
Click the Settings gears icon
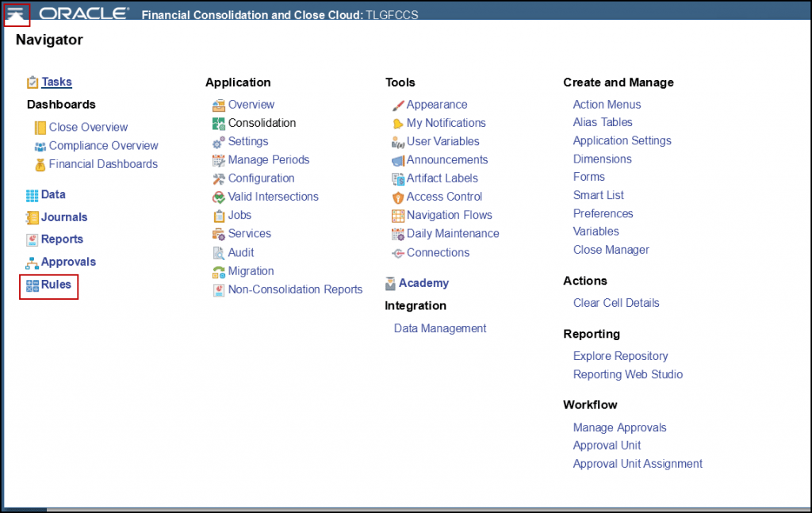coord(219,142)
